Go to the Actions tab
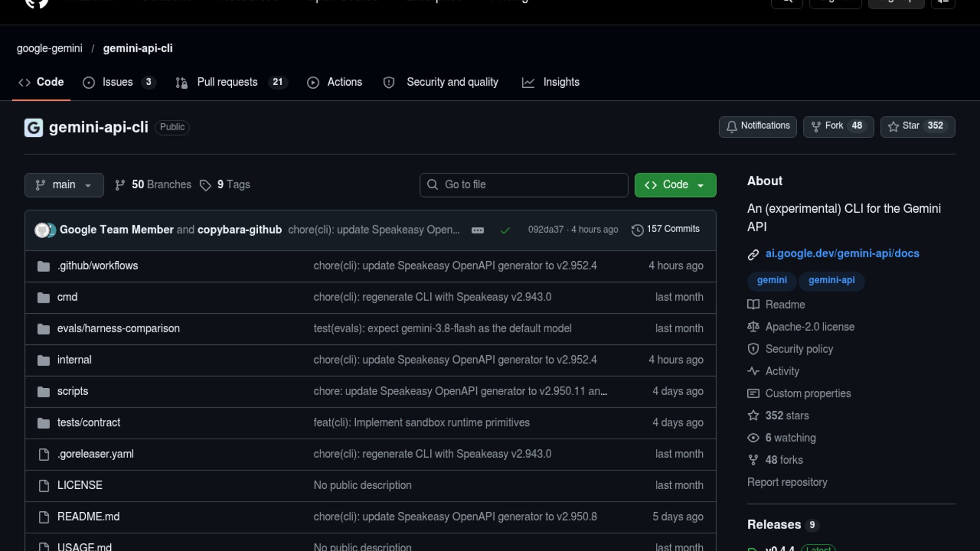The height and width of the screenshot is (551, 980). coord(335,82)
